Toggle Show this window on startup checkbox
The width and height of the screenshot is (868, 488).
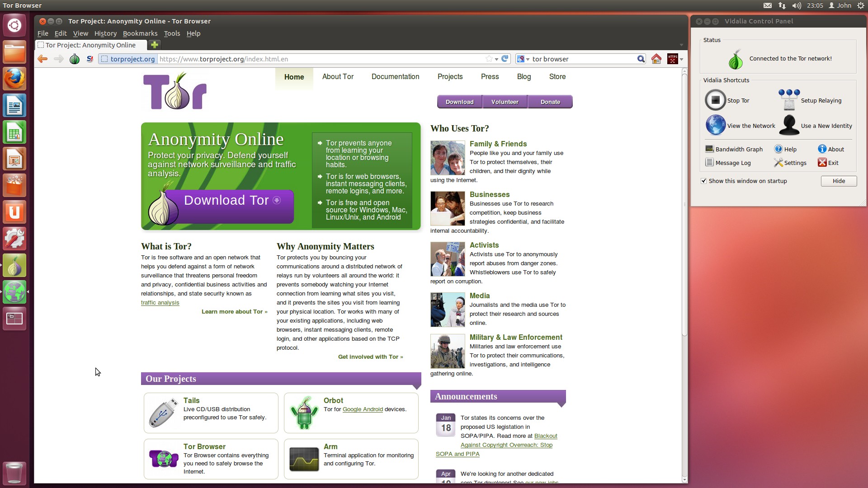pos(704,181)
